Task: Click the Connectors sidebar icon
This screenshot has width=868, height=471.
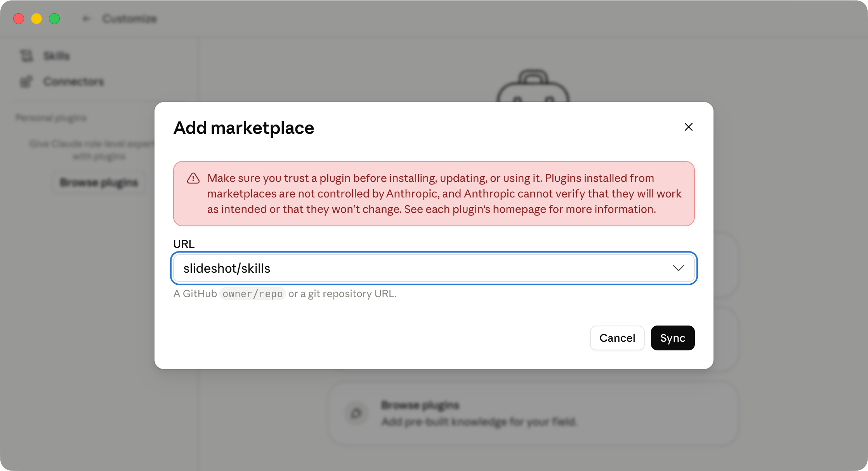Action: (26, 81)
